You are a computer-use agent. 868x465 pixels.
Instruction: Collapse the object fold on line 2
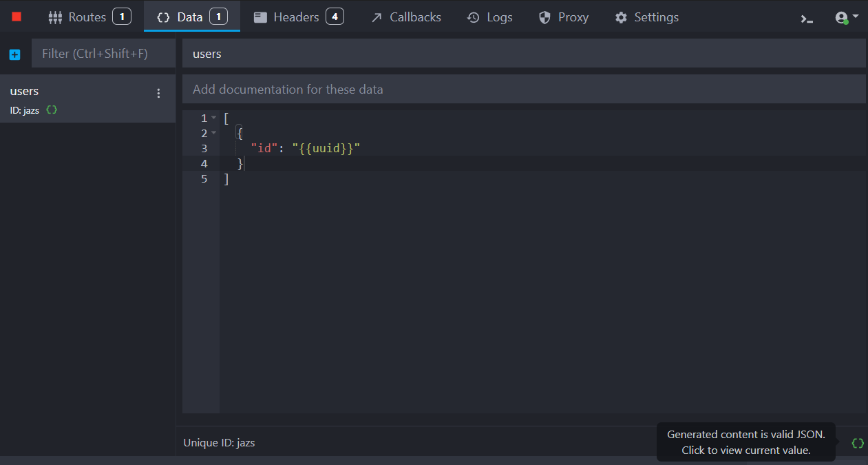pyautogui.click(x=214, y=134)
